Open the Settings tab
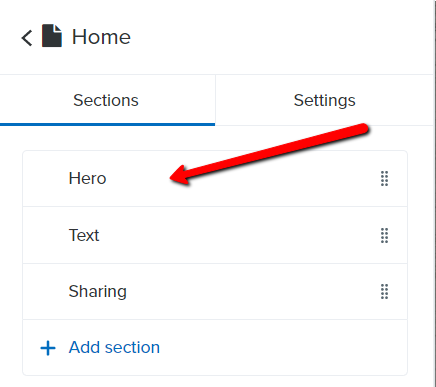The image size is (436, 387). [325, 100]
